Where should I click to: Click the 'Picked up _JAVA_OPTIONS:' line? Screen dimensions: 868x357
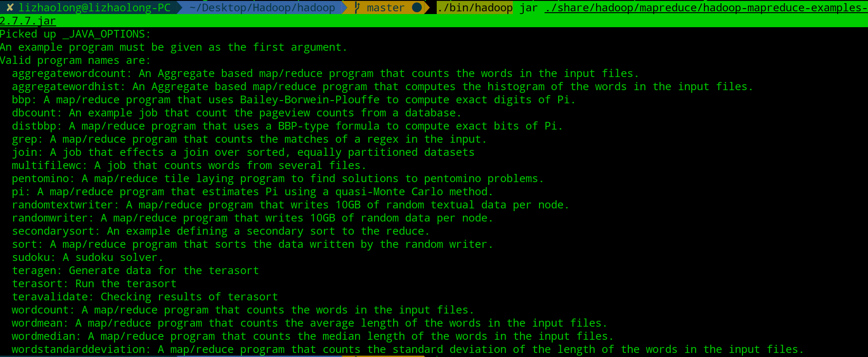point(75,34)
